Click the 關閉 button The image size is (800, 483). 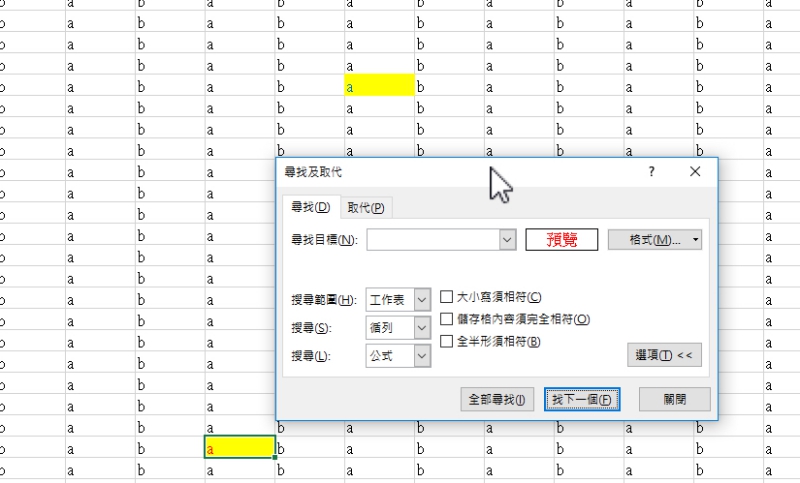point(674,399)
